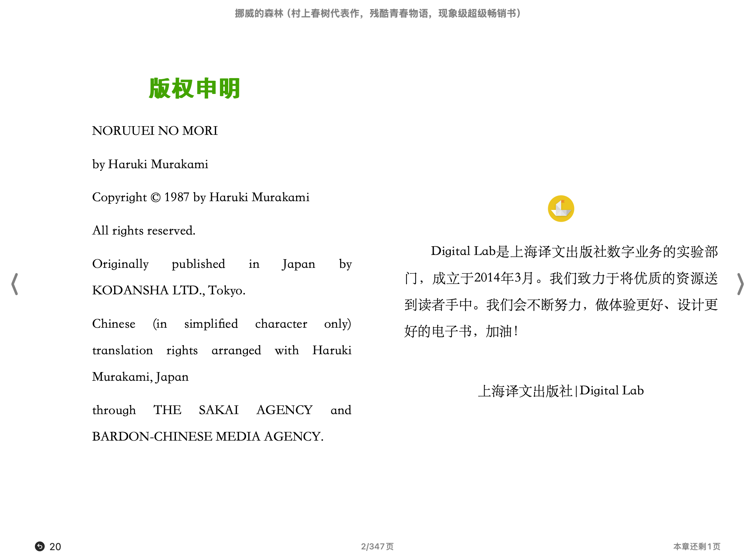Viewport: 756px width, 560px height.
Task: Click the yellow paper boat Digital Lab logo
Action: (x=561, y=209)
